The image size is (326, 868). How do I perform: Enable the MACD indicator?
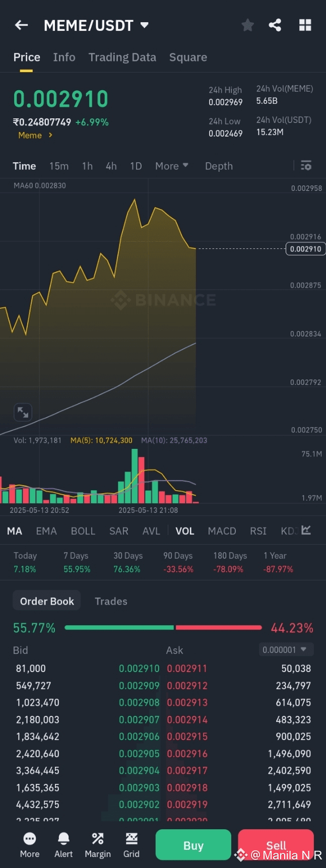click(222, 531)
